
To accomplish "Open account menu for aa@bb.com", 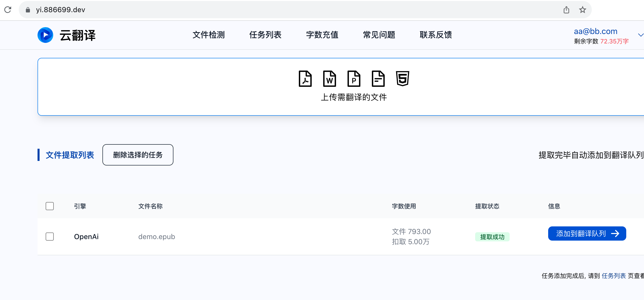I will point(595,31).
